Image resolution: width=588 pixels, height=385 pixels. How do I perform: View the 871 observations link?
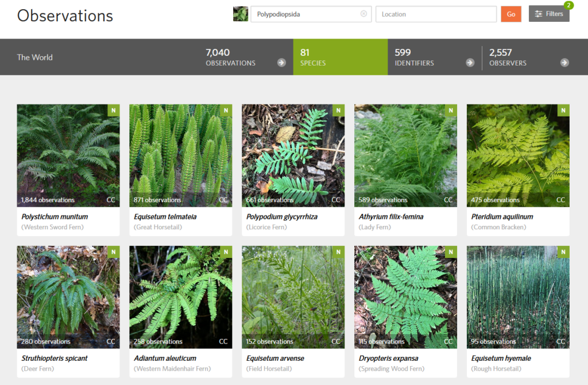pyautogui.click(x=157, y=200)
